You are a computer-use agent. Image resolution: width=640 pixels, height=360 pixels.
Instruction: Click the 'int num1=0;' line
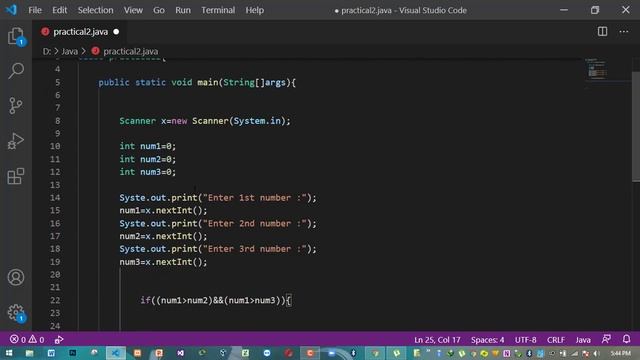[148, 146]
